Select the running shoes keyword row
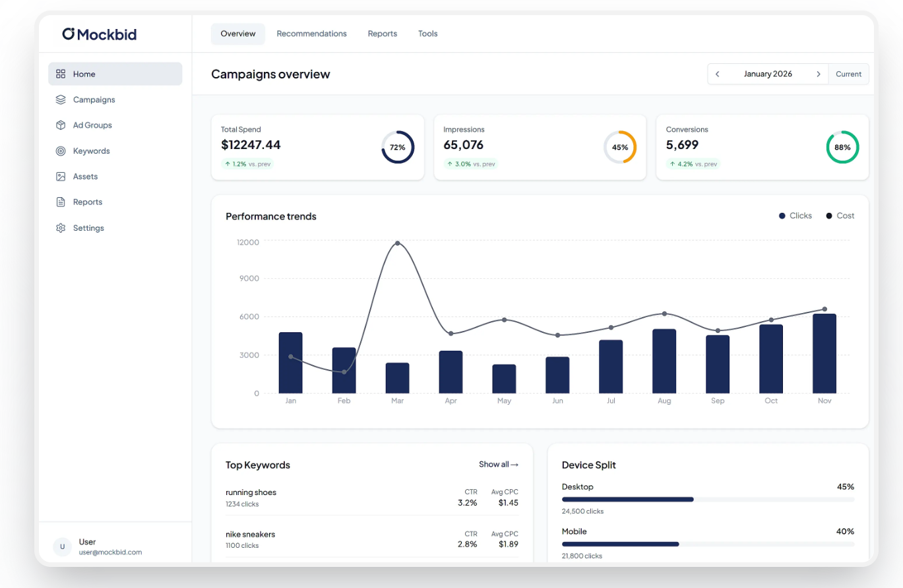 click(371, 497)
